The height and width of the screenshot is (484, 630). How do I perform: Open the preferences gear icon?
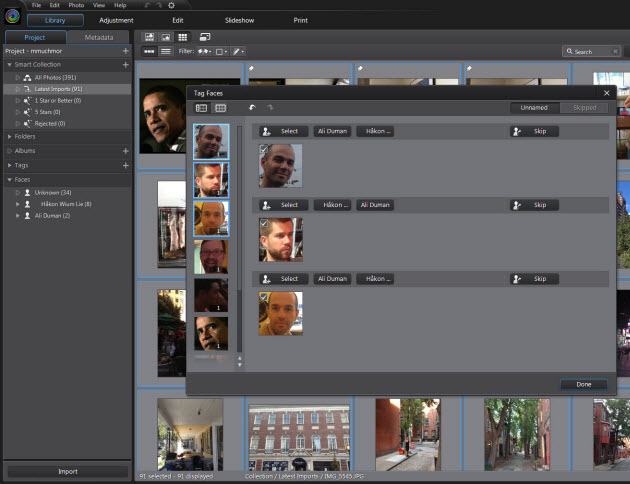pyautogui.click(x=171, y=5)
